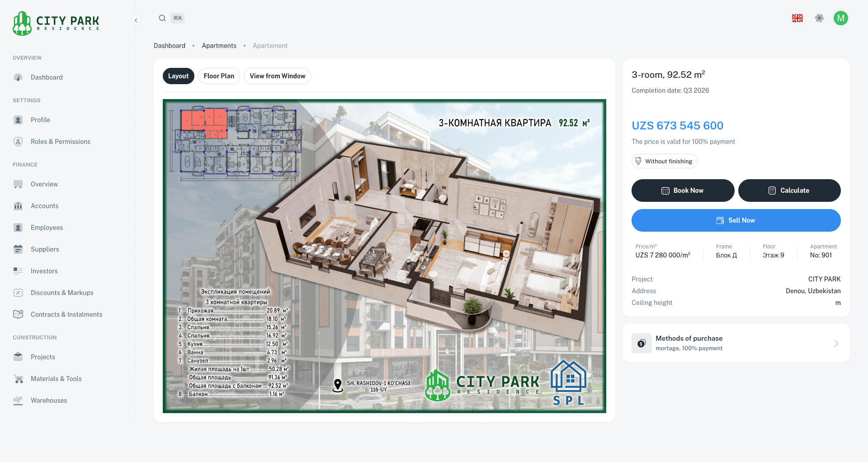Click the City Park Residence logo
The width and height of the screenshot is (868, 462).
(x=56, y=23)
